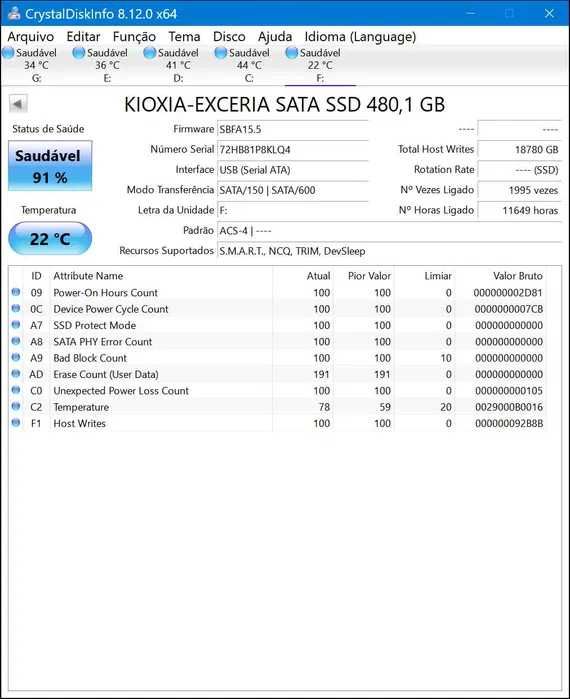Open the Tema menu
The width and height of the screenshot is (570, 699).
[x=184, y=37]
